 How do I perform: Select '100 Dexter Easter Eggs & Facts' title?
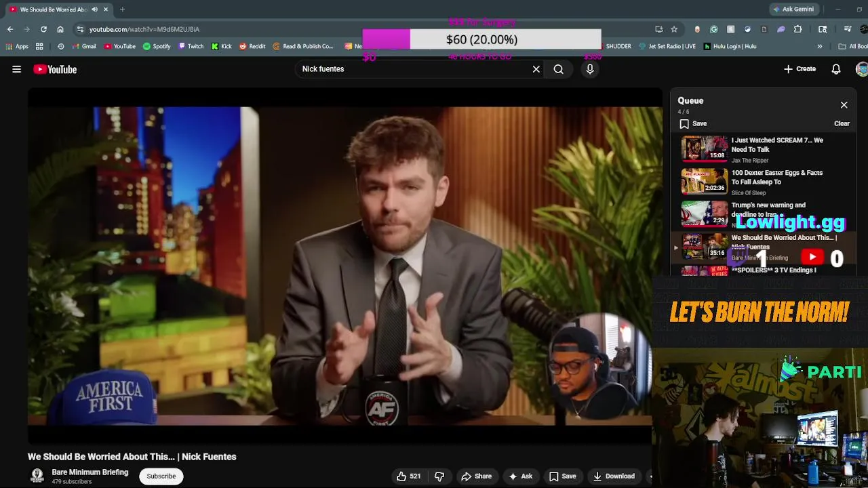[x=777, y=178]
